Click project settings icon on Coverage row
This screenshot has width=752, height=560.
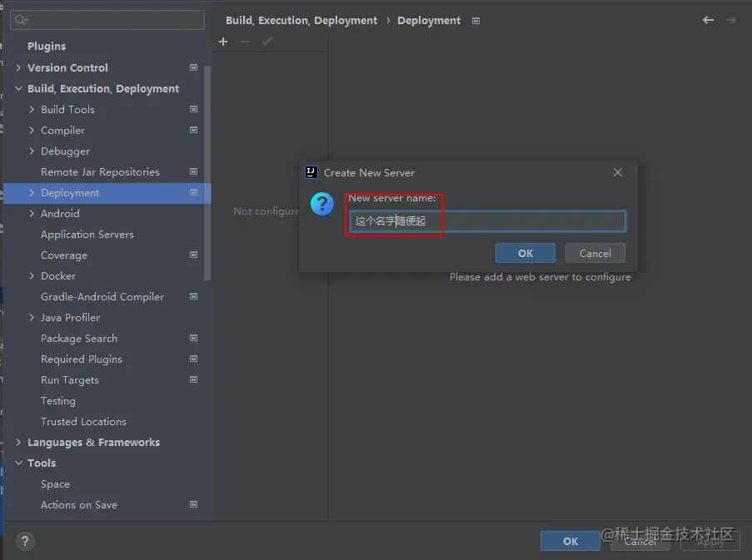(194, 255)
